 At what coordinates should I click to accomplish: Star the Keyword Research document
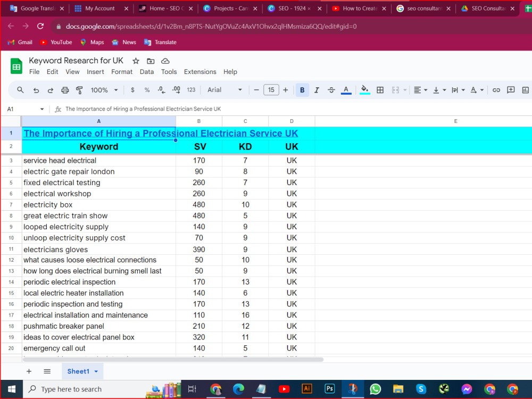[x=136, y=61]
